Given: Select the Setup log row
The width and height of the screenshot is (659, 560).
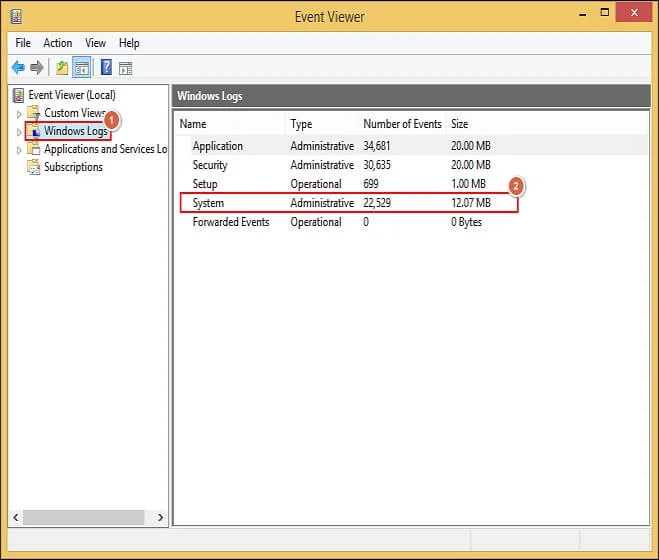Looking at the screenshot, I should tap(412, 184).
